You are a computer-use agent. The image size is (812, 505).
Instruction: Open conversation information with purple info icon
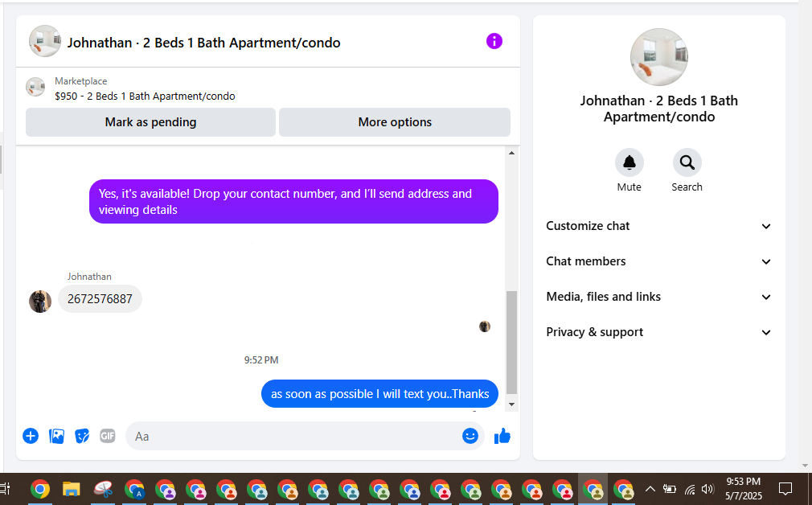pyautogui.click(x=494, y=41)
